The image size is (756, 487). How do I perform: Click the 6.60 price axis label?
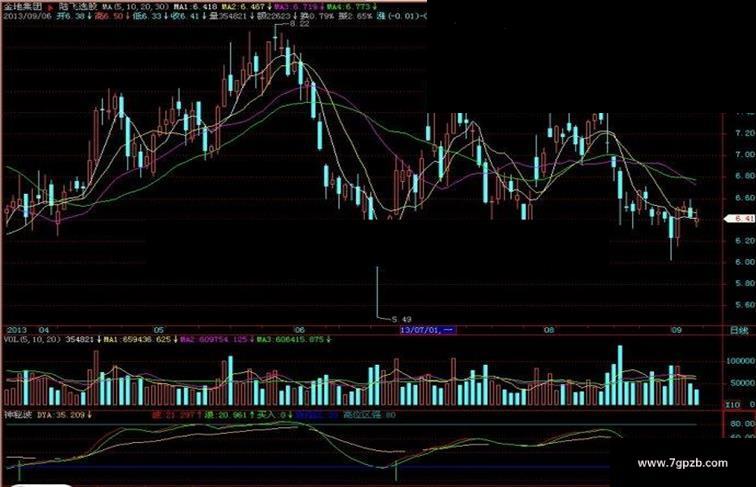tap(745, 198)
